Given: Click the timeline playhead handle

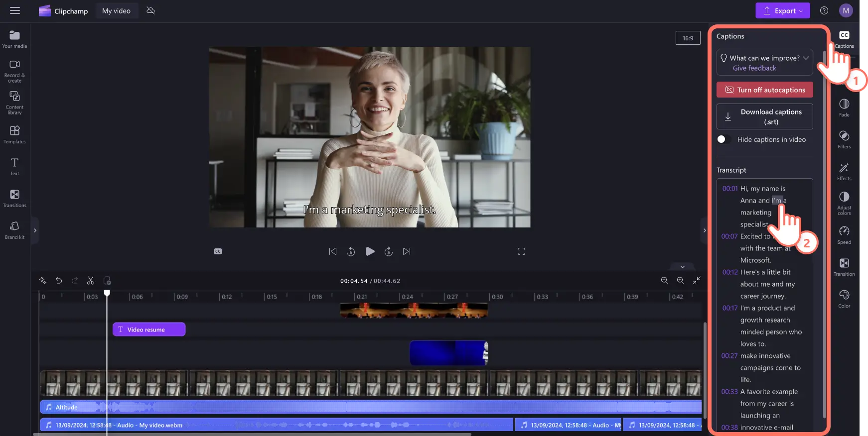Looking at the screenshot, I should 107,293.
